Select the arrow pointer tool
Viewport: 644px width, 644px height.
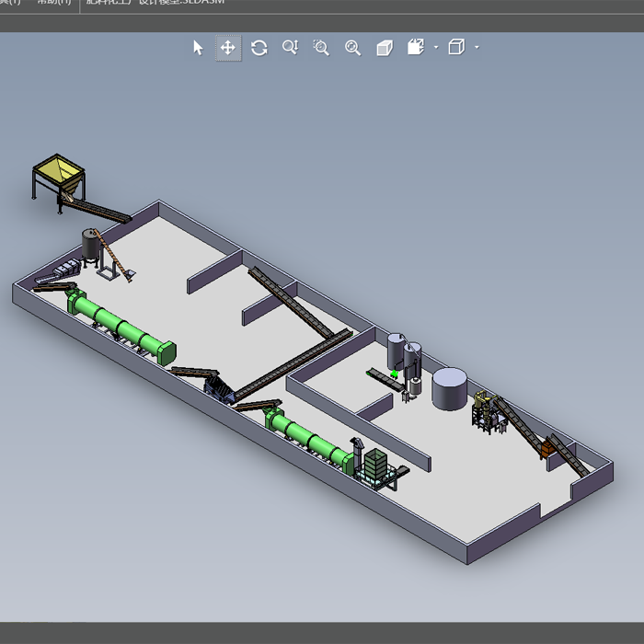point(198,48)
